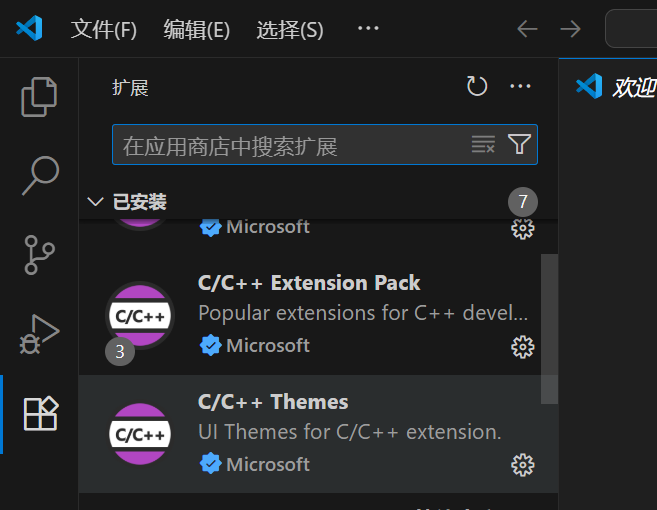
Task: Open the 编辑(E) menu
Action: point(196,29)
